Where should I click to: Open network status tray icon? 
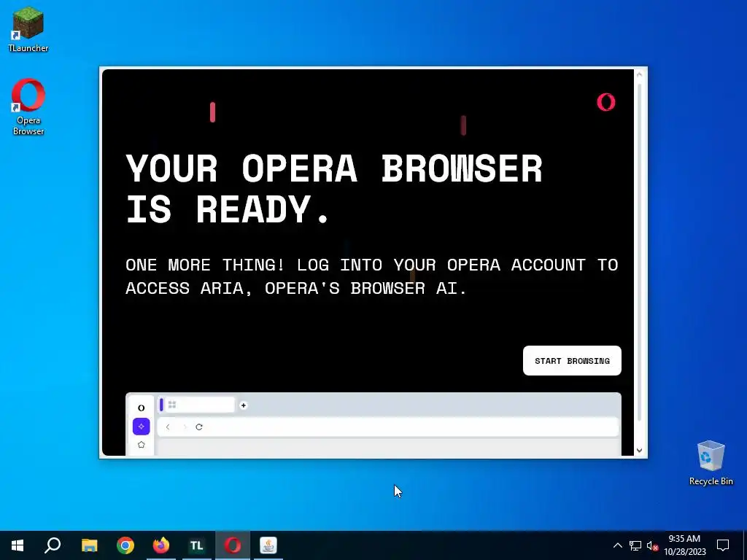(635, 545)
